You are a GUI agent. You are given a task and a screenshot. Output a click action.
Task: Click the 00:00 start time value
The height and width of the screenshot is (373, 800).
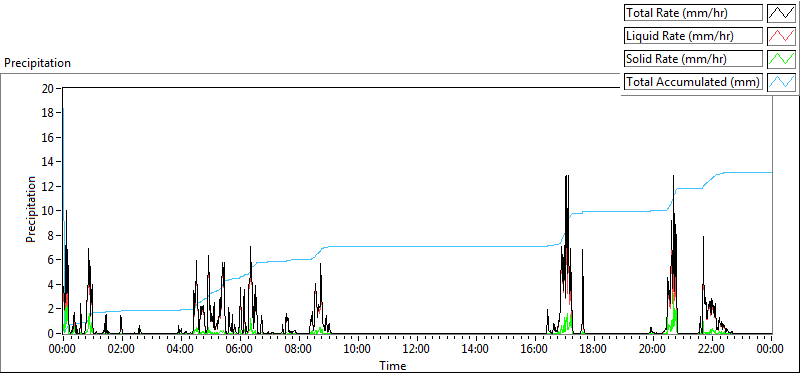click(x=63, y=350)
